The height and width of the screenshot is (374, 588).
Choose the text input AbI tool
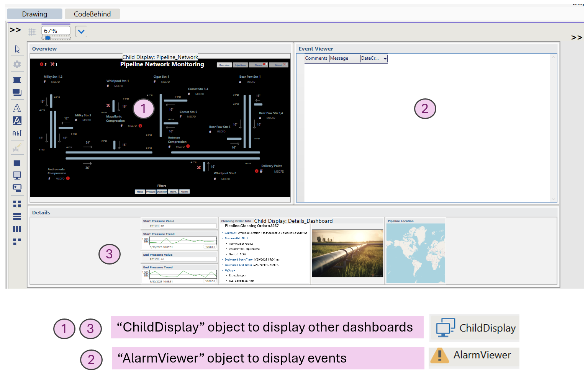pyautogui.click(x=17, y=133)
